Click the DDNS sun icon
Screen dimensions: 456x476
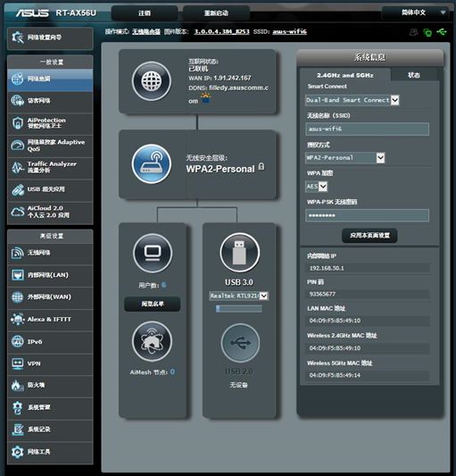click(206, 98)
